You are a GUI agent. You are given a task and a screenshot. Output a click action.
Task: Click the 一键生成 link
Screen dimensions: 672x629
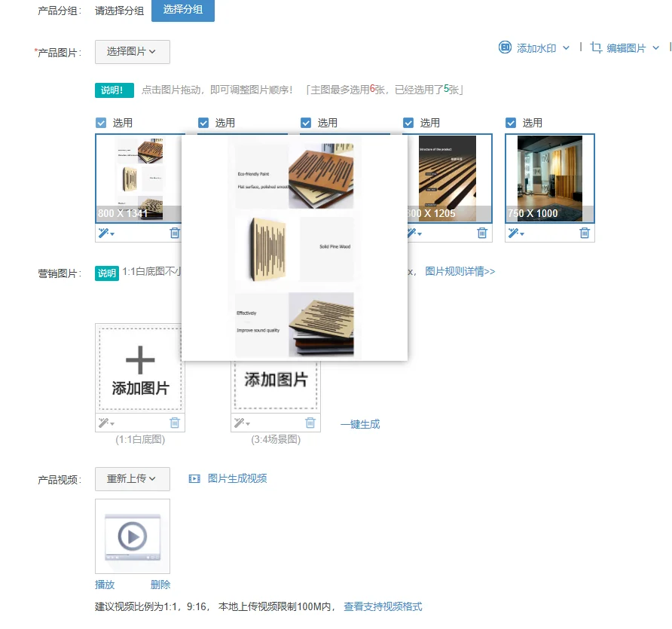tap(360, 424)
